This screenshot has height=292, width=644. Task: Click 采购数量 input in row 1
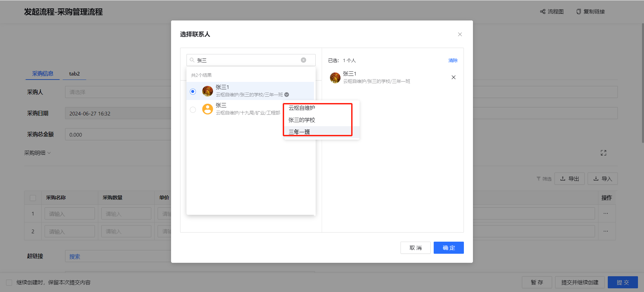(x=126, y=213)
